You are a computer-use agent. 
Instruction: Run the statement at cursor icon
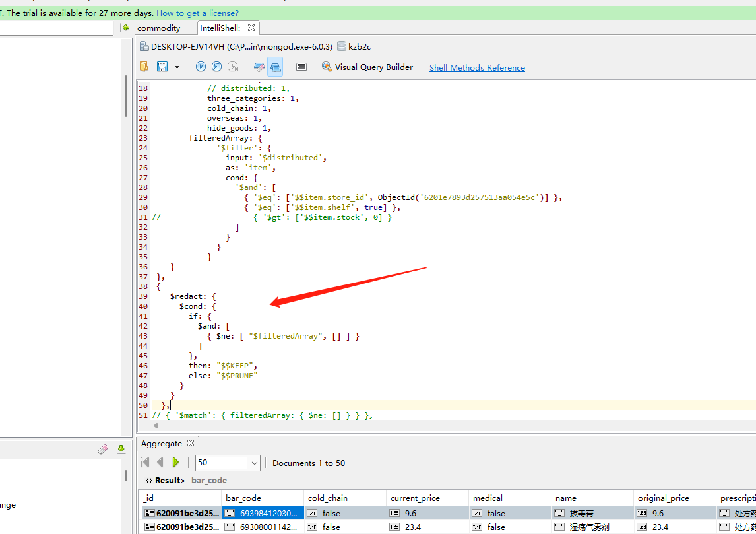pyautogui.click(x=216, y=67)
